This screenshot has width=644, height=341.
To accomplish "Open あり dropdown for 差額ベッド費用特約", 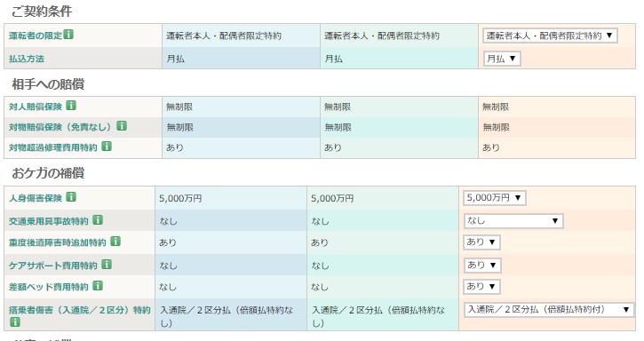I will pos(481,287).
